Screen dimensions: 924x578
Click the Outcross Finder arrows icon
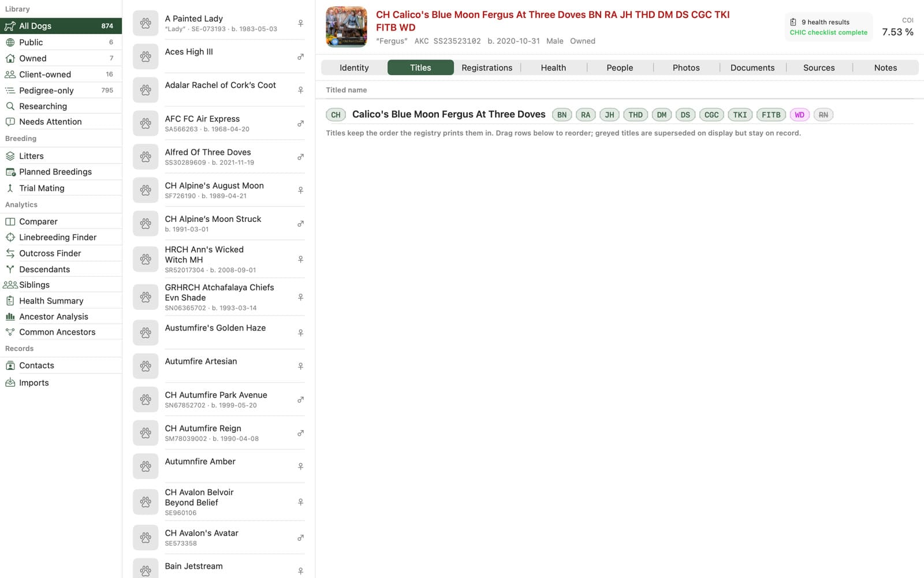coord(10,253)
